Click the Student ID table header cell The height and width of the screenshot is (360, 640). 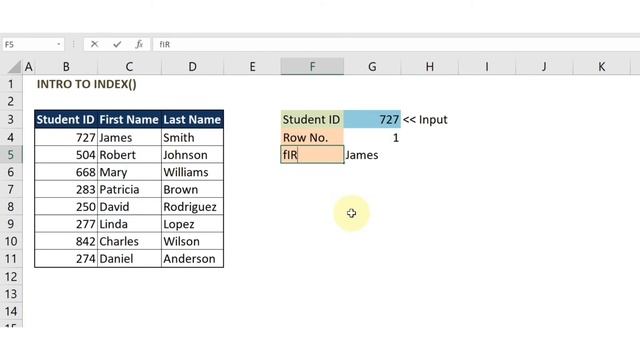(x=66, y=119)
